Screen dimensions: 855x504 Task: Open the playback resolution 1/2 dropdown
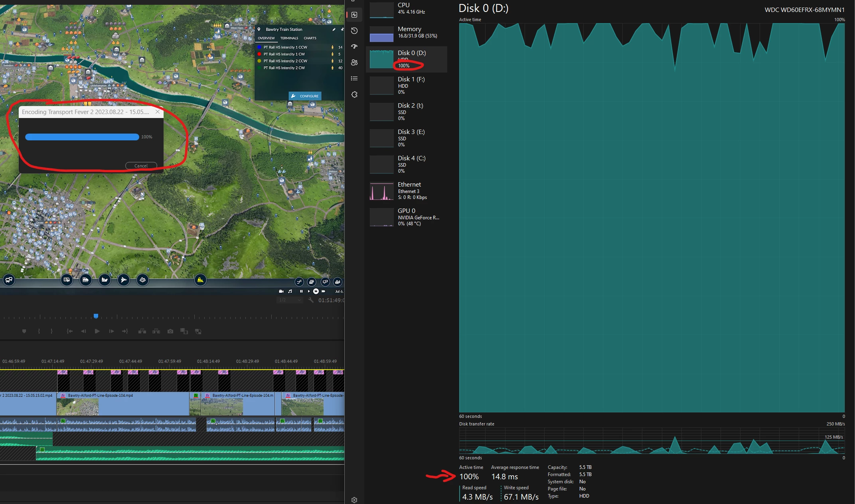click(290, 300)
